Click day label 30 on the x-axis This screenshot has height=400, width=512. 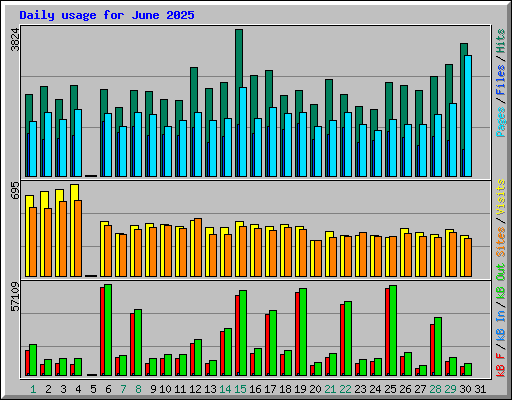tap(465, 389)
